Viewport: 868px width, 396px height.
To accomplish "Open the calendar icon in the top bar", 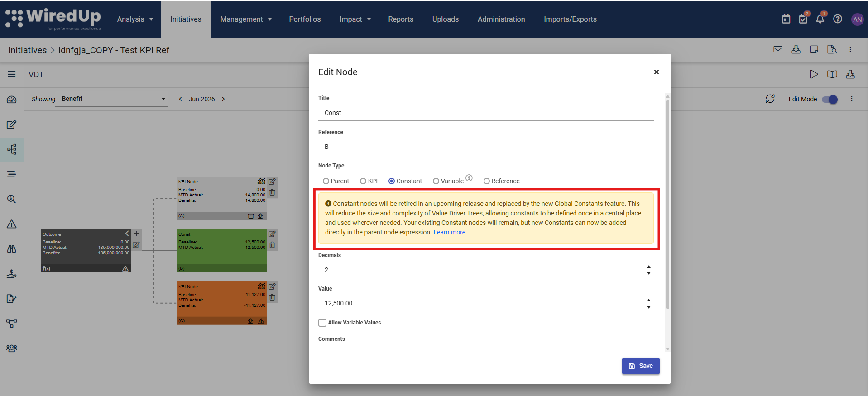I will click(786, 19).
